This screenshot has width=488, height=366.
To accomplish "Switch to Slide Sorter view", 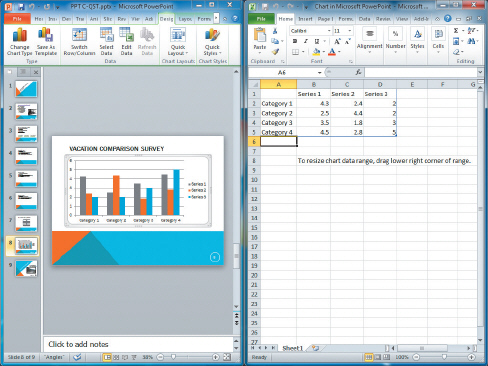I will tap(116, 357).
